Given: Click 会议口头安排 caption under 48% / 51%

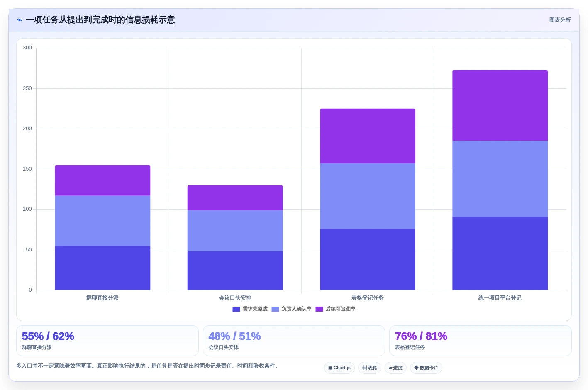Looking at the screenshot, I should tap(224, 348).
